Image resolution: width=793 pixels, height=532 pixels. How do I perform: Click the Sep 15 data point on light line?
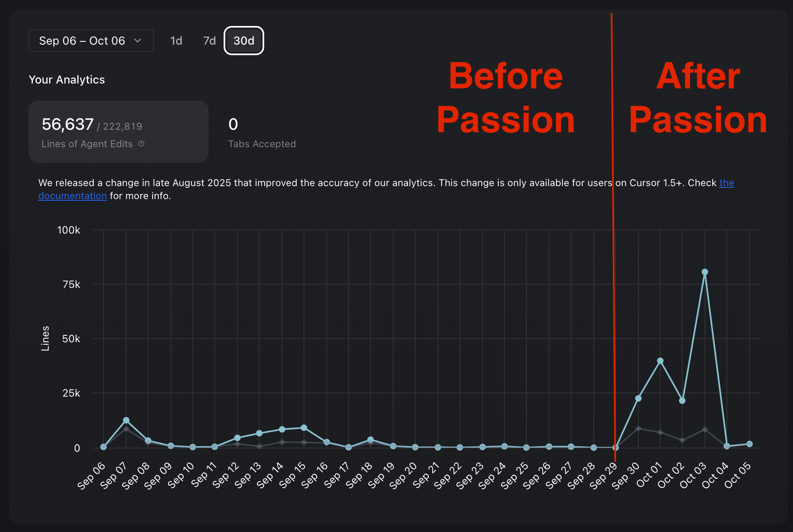[x=304, y=428]
